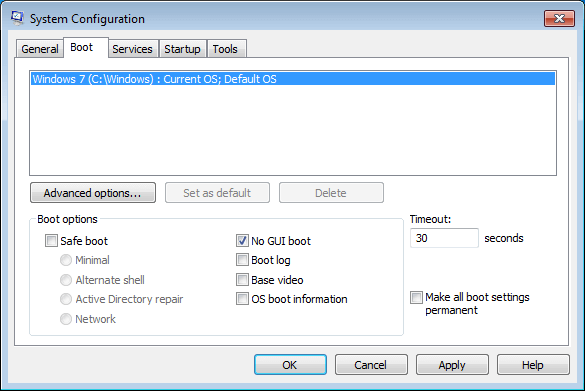Click the Boot tab label
The width and height of the screenshot is (585, 391).
[82, 47]
